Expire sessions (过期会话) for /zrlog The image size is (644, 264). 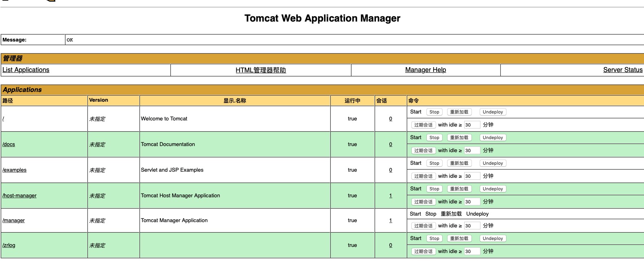pos(423,251)
